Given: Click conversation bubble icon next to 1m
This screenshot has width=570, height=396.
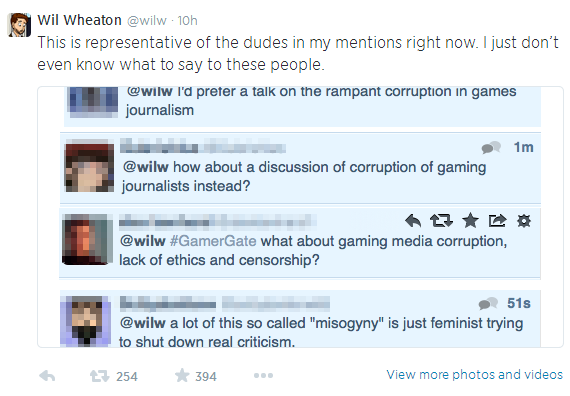Looking at the screenshot, I should (x=491, y=148).
